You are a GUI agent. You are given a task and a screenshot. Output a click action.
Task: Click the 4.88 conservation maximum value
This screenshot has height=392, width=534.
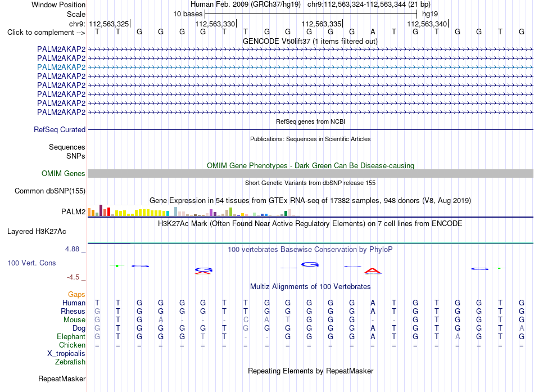point(72,249)
